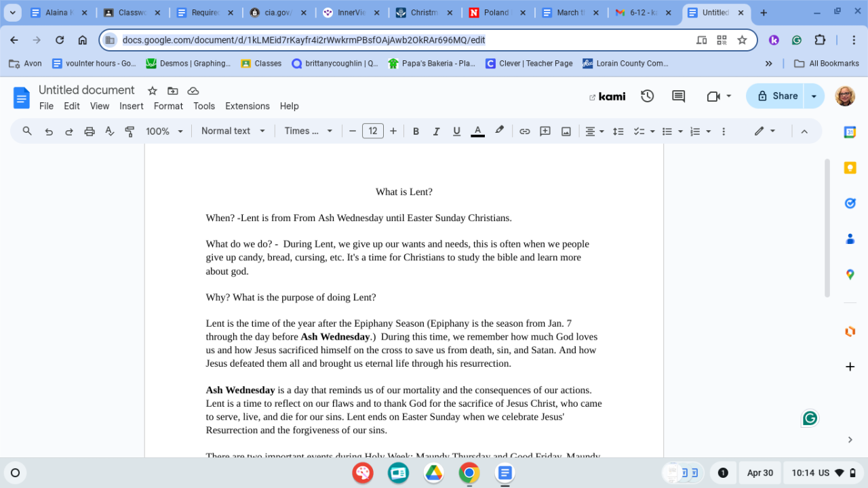The image size is (868, 488).
Task: Open the Chrome browser from the shelf
Action: tap(469, 473)
